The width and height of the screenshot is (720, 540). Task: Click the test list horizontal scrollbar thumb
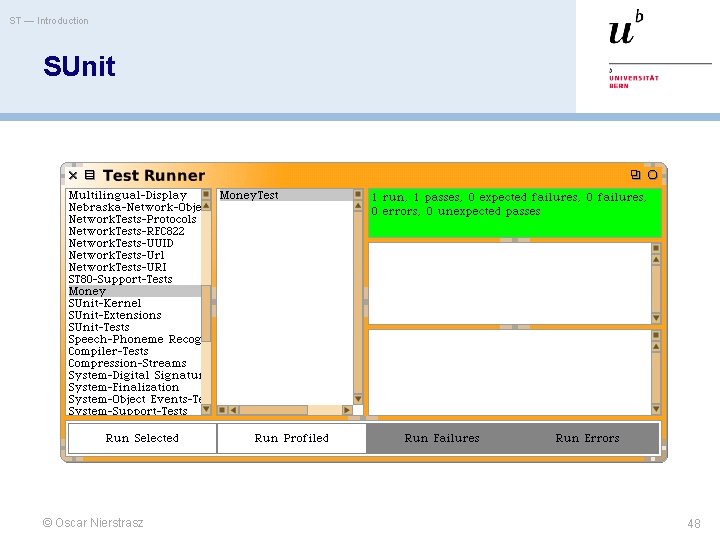(273, 410)
